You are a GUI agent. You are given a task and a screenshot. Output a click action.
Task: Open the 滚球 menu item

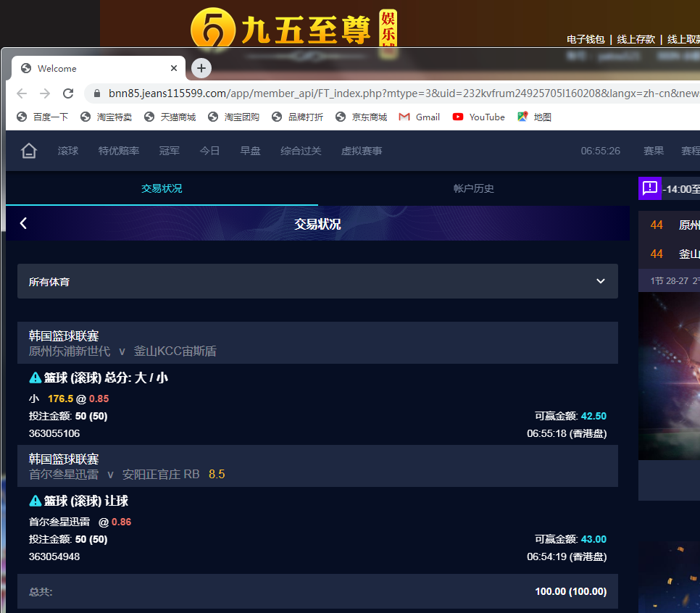click(68, 151)
